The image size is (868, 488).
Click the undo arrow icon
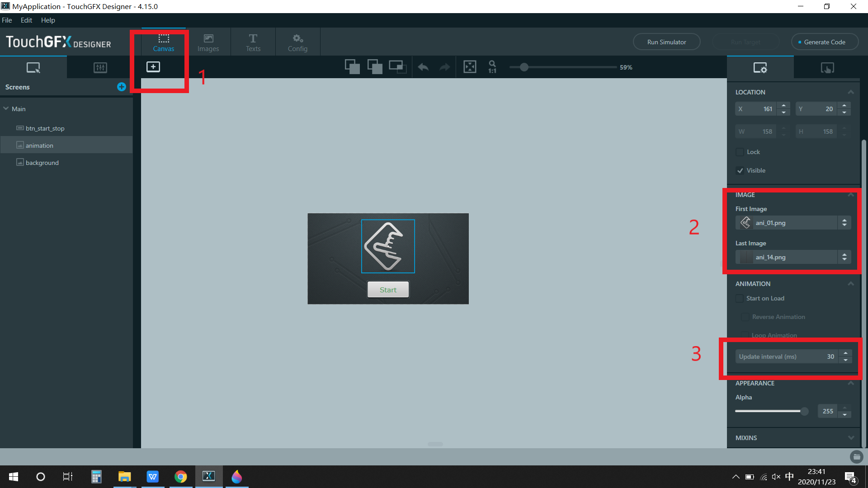tap(423, 67)
